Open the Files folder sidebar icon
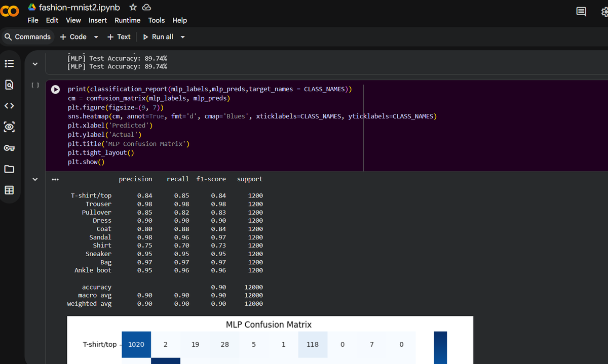This screenshot has width=608, height=364. click(x=9, y=169)
